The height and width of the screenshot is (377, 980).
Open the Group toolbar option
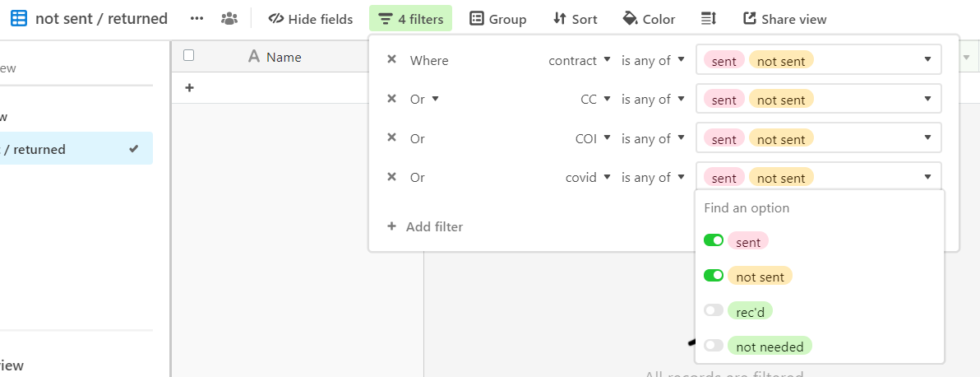pyautogui.click(x=498, y=19)
